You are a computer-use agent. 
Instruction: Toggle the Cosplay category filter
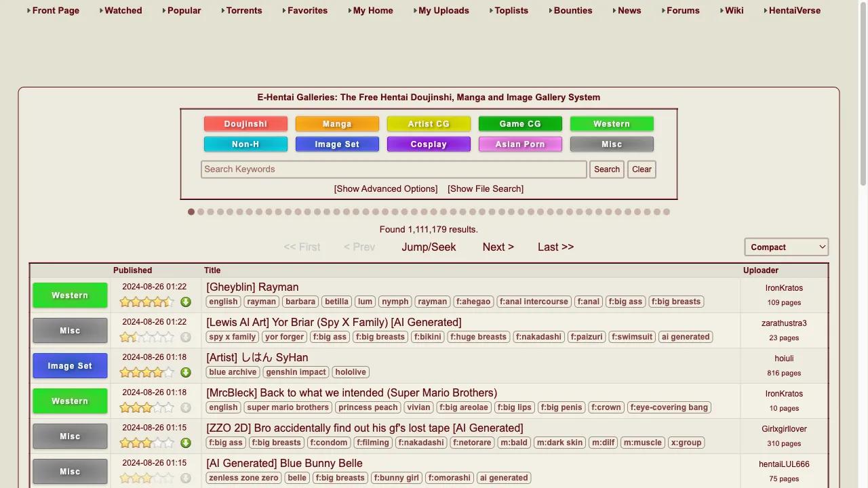click(429, 144)
